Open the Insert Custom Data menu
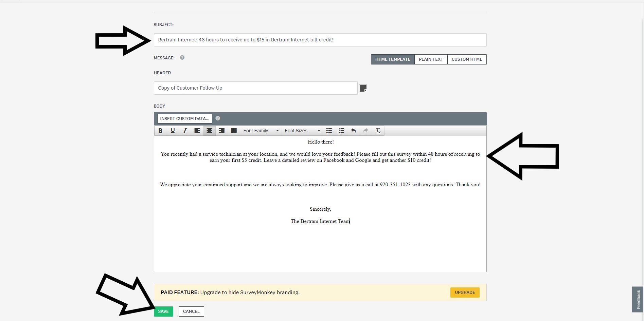 coord(184,118)
